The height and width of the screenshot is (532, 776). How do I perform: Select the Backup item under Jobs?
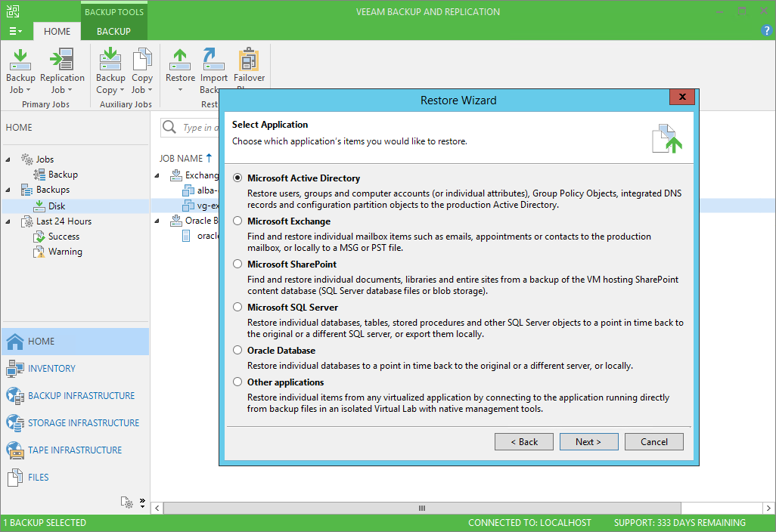(x=63, y=175)
